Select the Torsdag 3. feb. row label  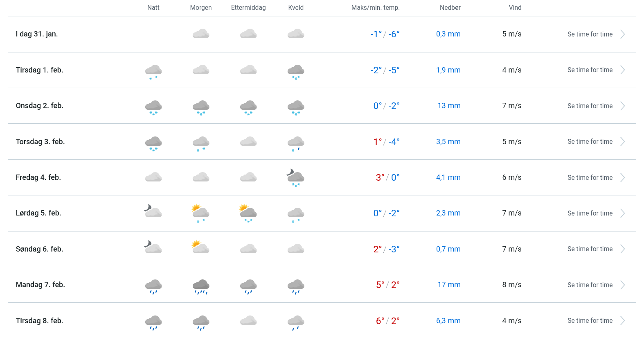[x=41, y=142]
